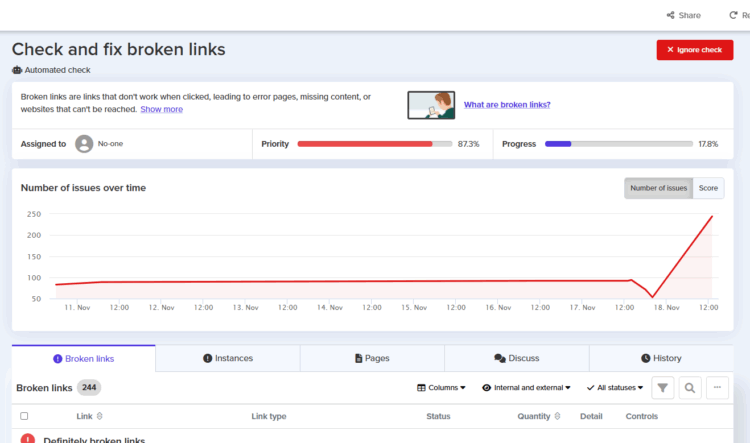Open the What are broken links? link

pyautogui.click(x=507, y=105)
